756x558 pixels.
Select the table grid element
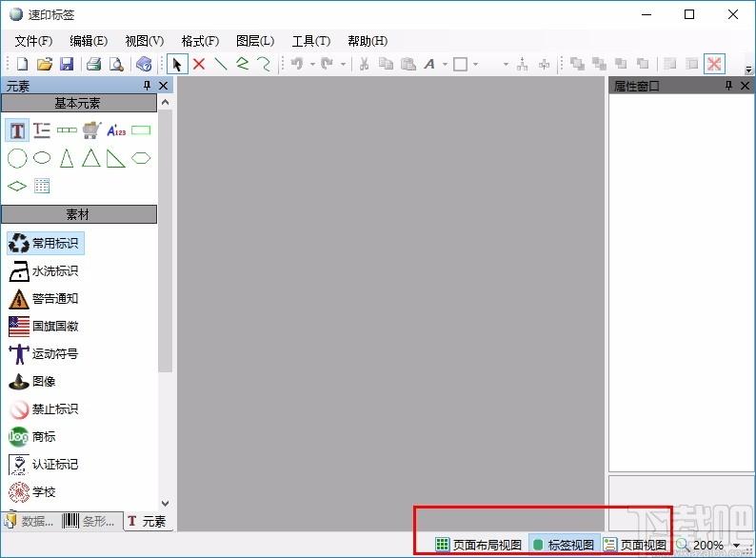coord(42,186)
